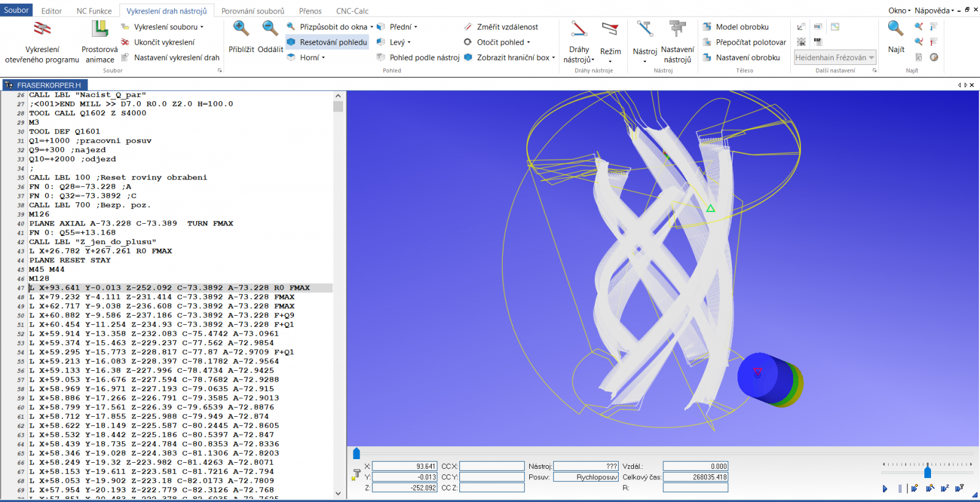Start Prostorová animace solid simulation
Image resolution: width=980 pixels, height=502 pixels.
tap(100, 29)
